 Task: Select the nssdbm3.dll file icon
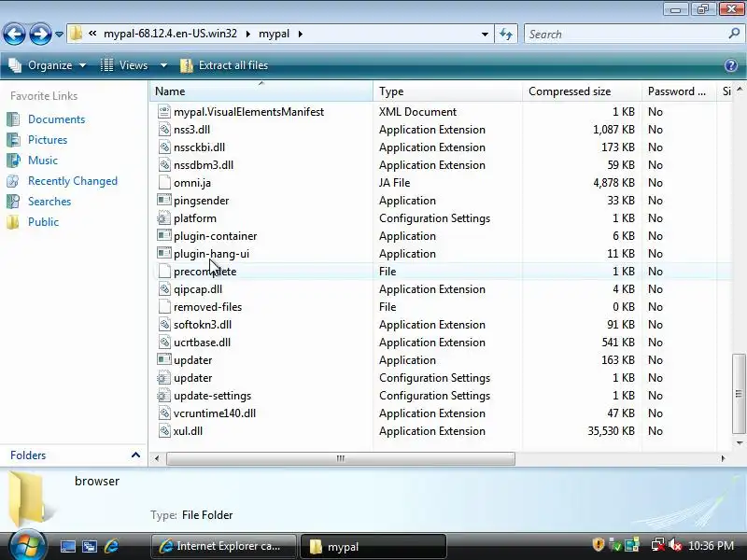(x=164, y=165)
